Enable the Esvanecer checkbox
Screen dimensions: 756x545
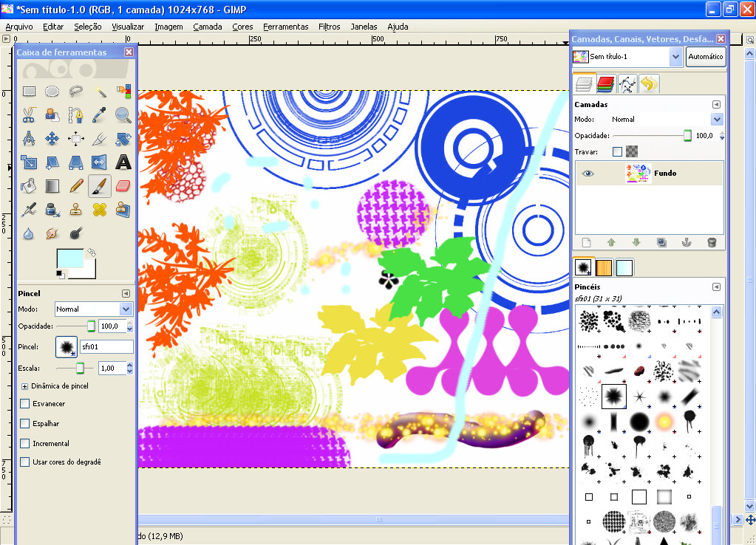pyautogui.click(x=27, y=403)
